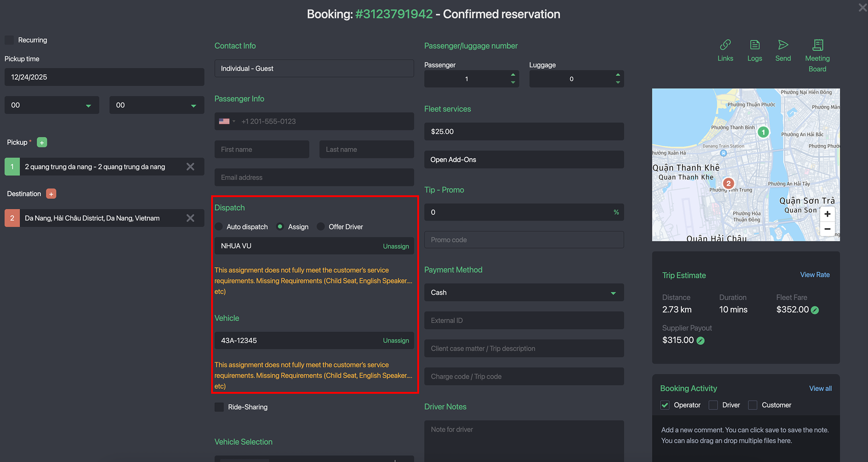Open the pickup minute dropdown
The image size is (868, 462).
tap(156, 105)
